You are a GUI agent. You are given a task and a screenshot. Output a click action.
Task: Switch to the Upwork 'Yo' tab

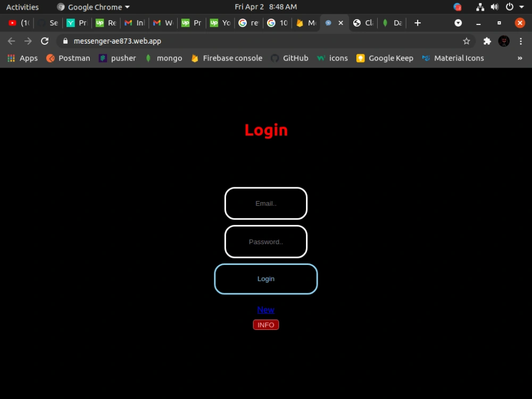pyautogui.click(x=220, y=23)
